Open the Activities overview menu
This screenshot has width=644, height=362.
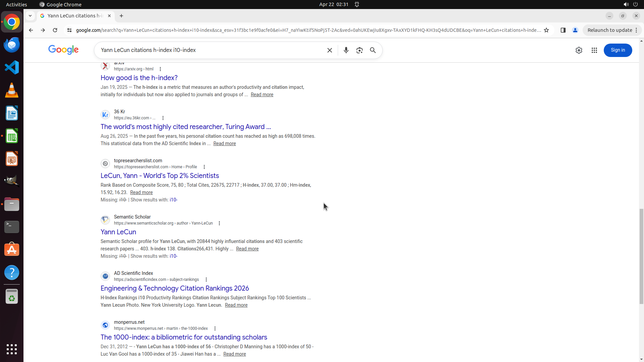pos(16,4)
